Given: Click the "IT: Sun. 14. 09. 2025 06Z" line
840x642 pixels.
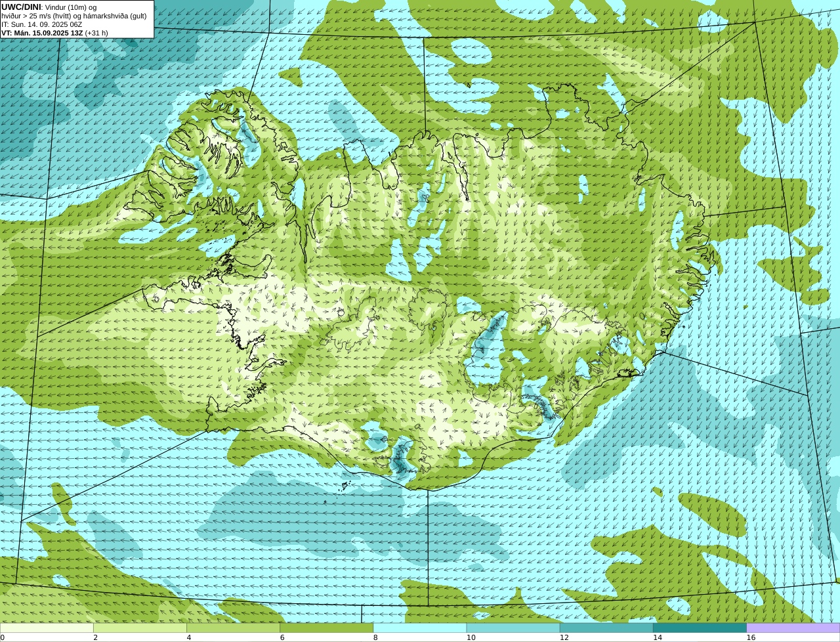Looking at the screenshot, I should (42, 24).
